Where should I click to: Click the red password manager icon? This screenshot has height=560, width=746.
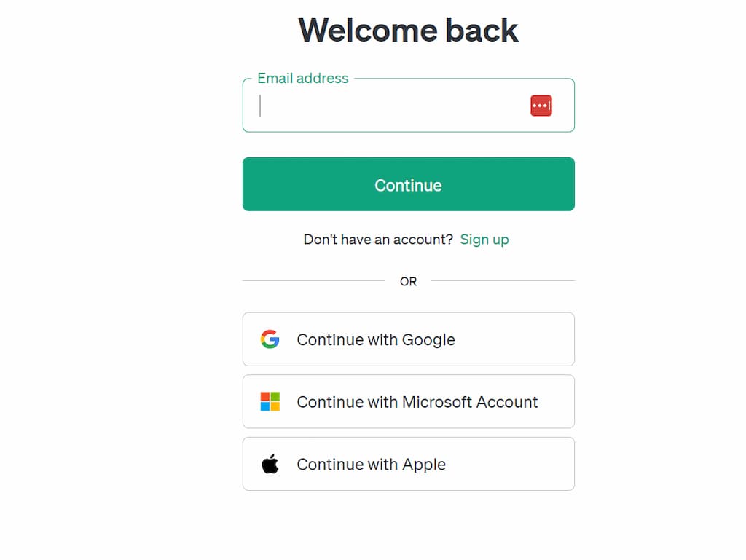coord(541,106)
